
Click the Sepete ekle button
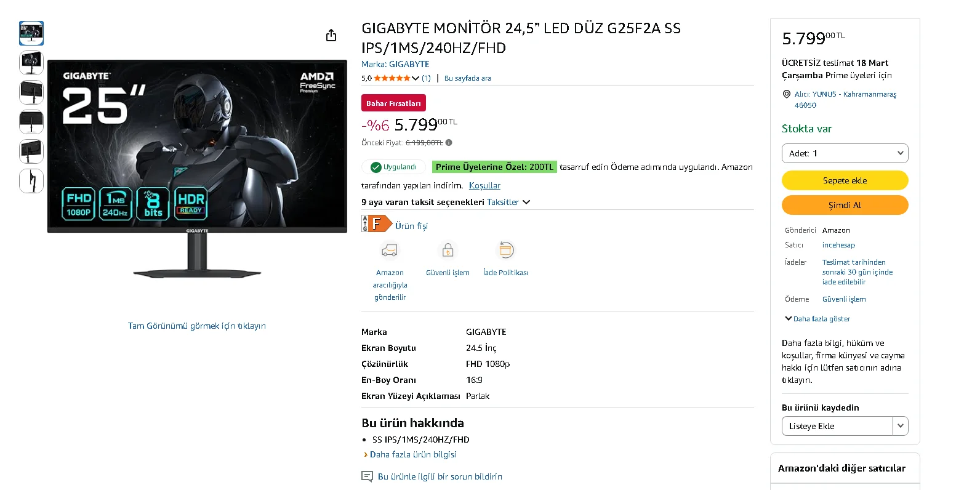coord(845,180)
